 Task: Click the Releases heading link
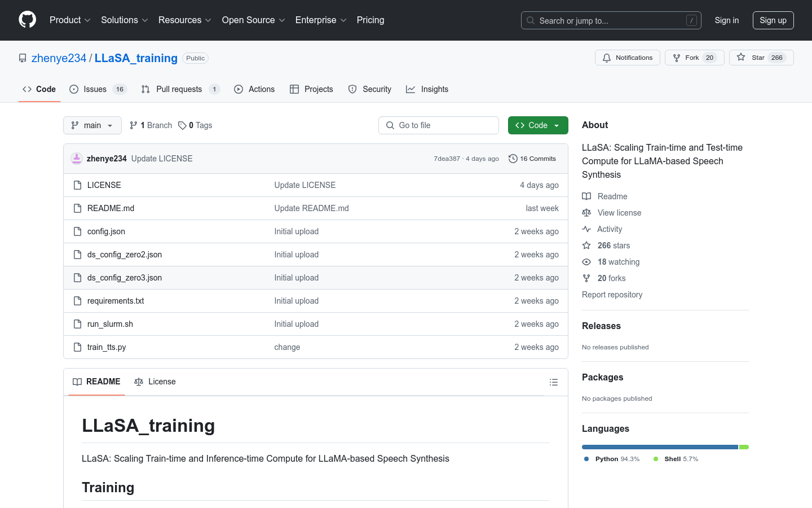pos(601,326)
